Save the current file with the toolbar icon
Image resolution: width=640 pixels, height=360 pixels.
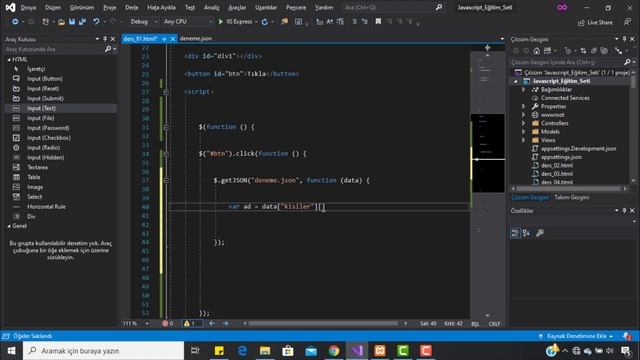pyautogui.click(x=72, y=22)
